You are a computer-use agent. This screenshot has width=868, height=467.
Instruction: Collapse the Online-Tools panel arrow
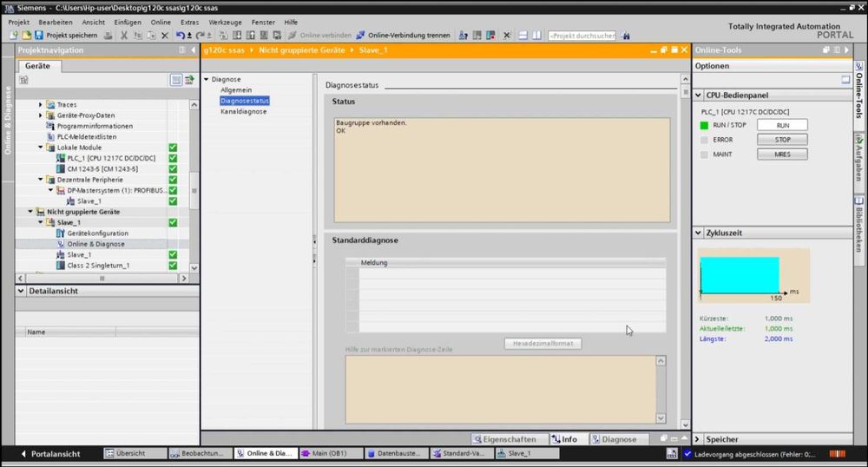click(x=846, y=49)
